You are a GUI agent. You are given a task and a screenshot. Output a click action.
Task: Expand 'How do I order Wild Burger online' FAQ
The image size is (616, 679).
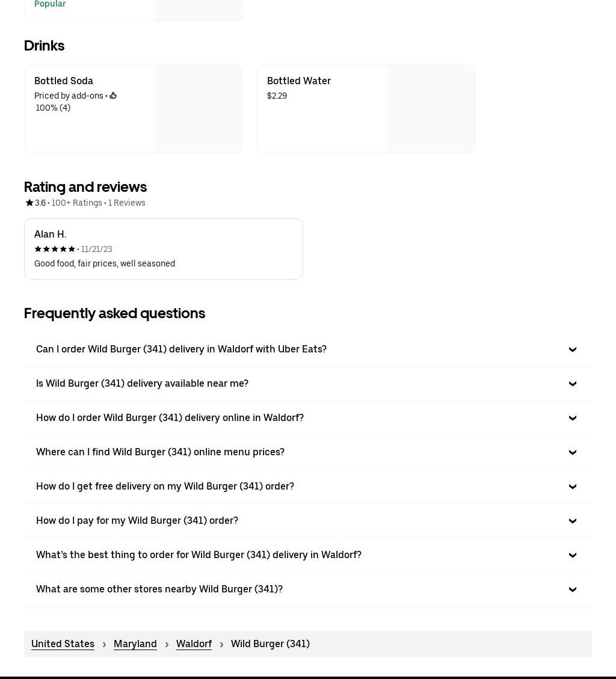[307, 418]
